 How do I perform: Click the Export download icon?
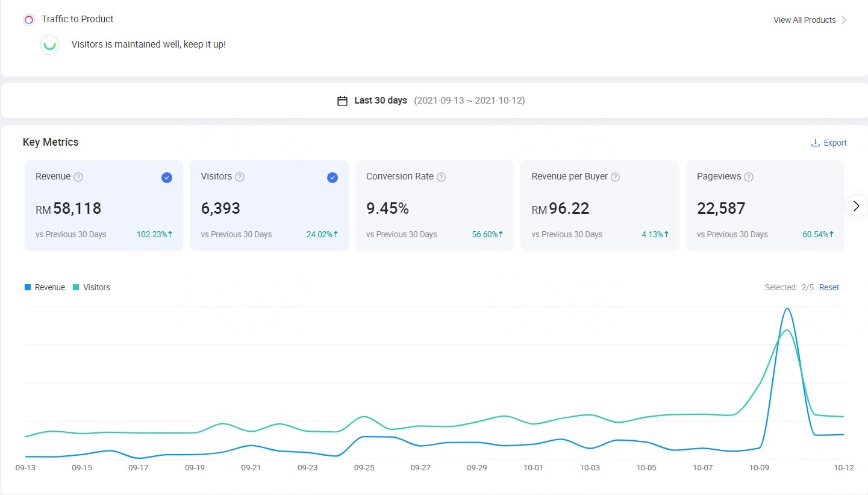click(816, 143)
